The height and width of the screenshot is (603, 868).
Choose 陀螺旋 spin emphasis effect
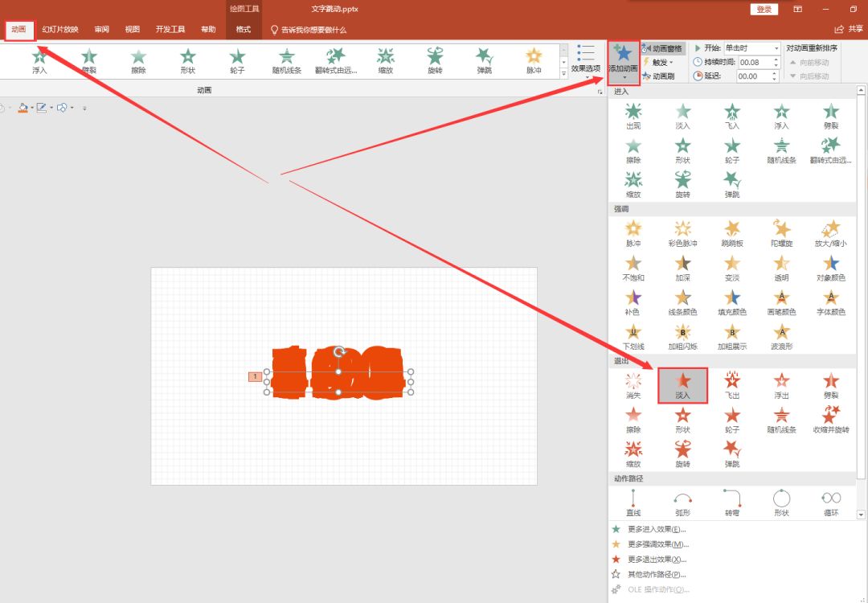pos(781,234)
